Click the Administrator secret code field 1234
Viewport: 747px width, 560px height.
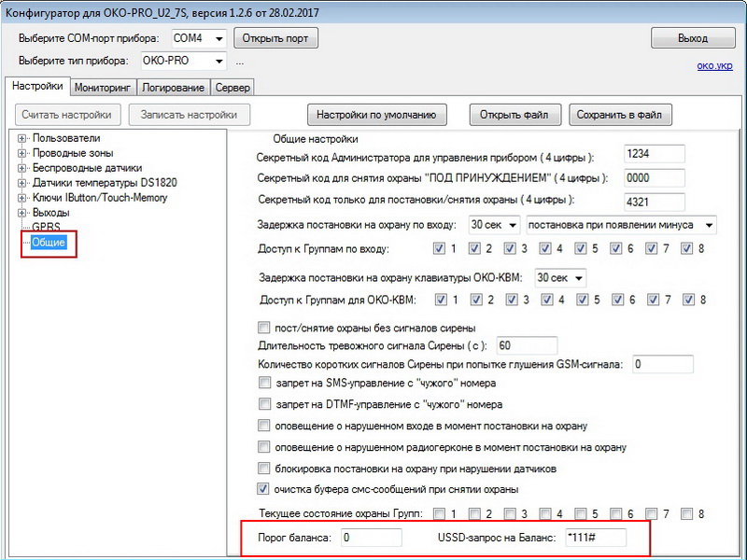pyautogui.click(x=655, y=154)
